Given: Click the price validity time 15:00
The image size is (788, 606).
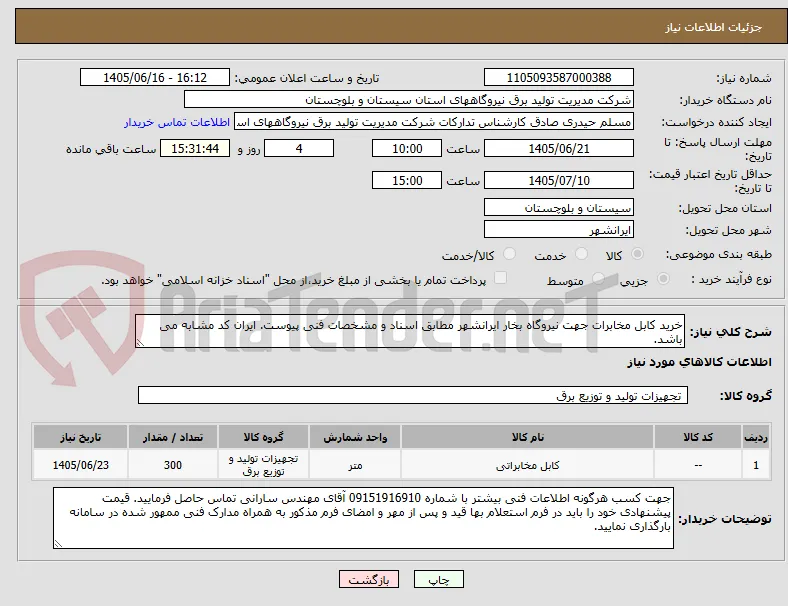Looking at the screenshot, I should (x=407, y=180).
